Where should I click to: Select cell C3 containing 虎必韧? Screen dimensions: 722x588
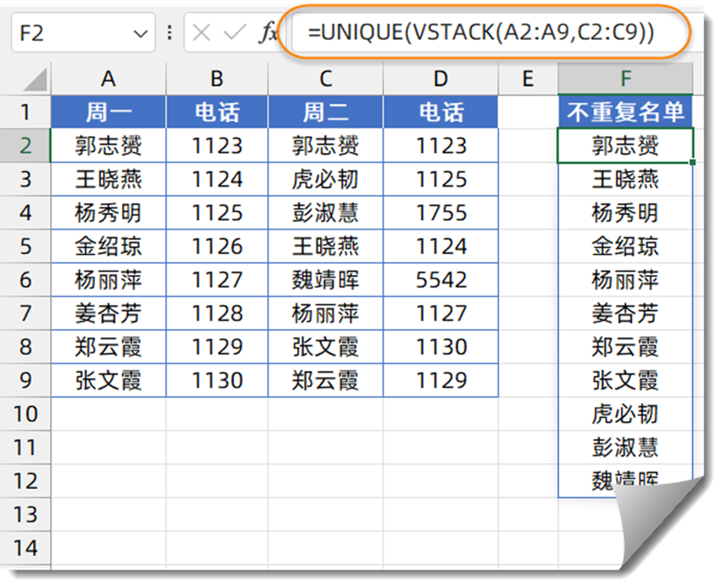pyautogui.click(x=325, y=180)
